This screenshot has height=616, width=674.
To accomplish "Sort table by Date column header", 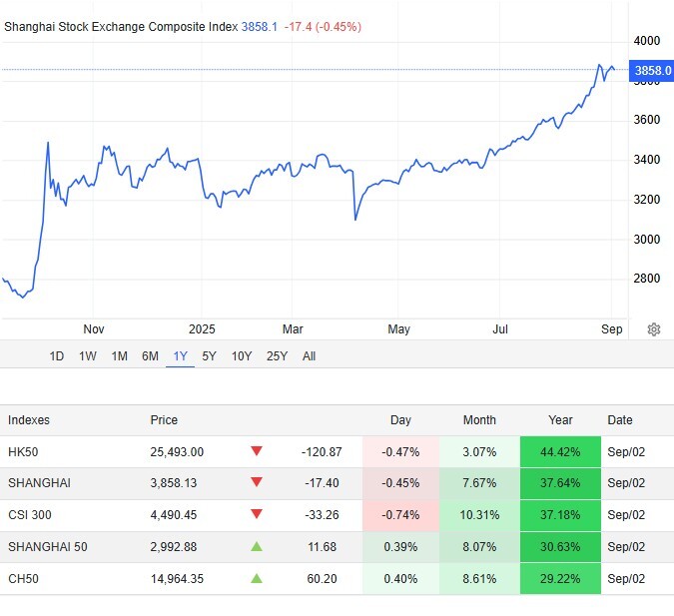I will (x=620, y=420).
